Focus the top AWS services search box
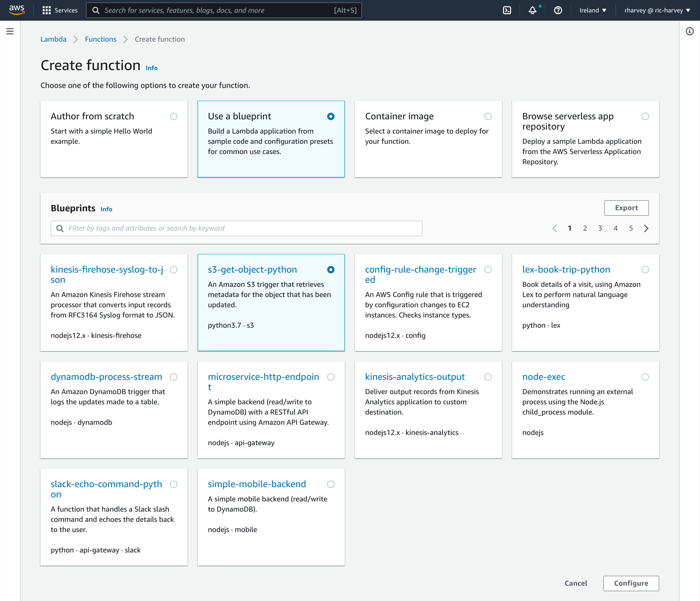This screenshot has width=700, height=601. [224, 10]
